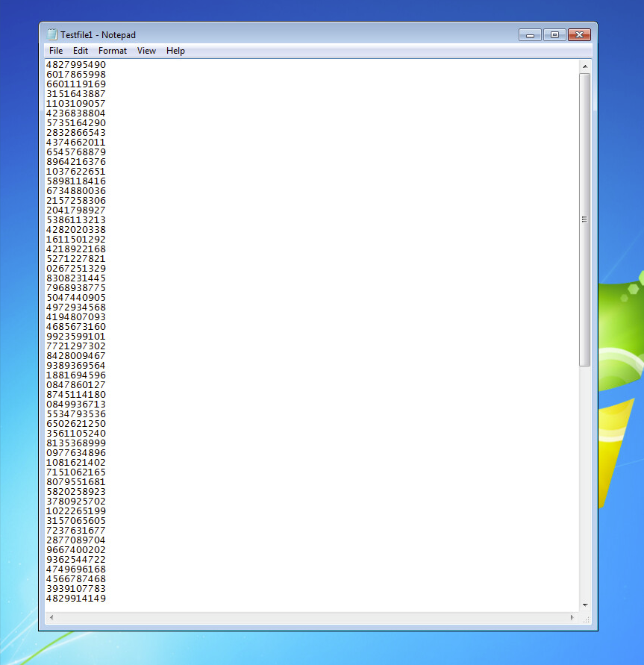Place cursor on last visible line 4829914149
Screen dimensions: 644x665
pos(76,599)
